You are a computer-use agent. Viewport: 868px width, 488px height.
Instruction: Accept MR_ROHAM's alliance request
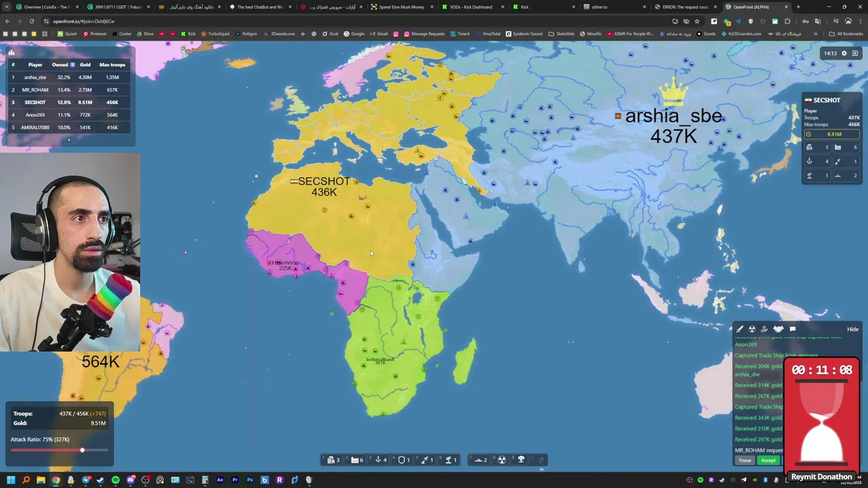pos(768,460)
